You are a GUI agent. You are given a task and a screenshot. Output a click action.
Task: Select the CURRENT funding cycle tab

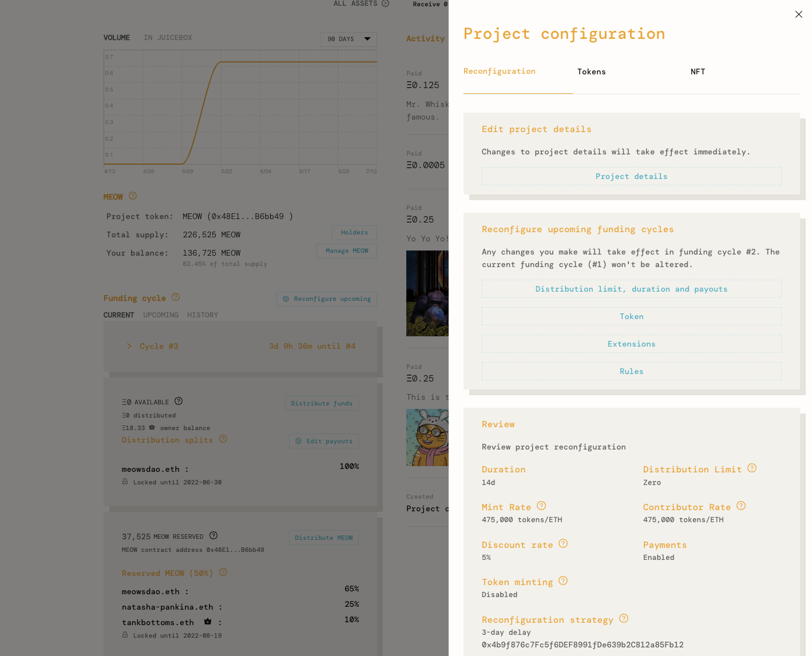pos(118,315)
